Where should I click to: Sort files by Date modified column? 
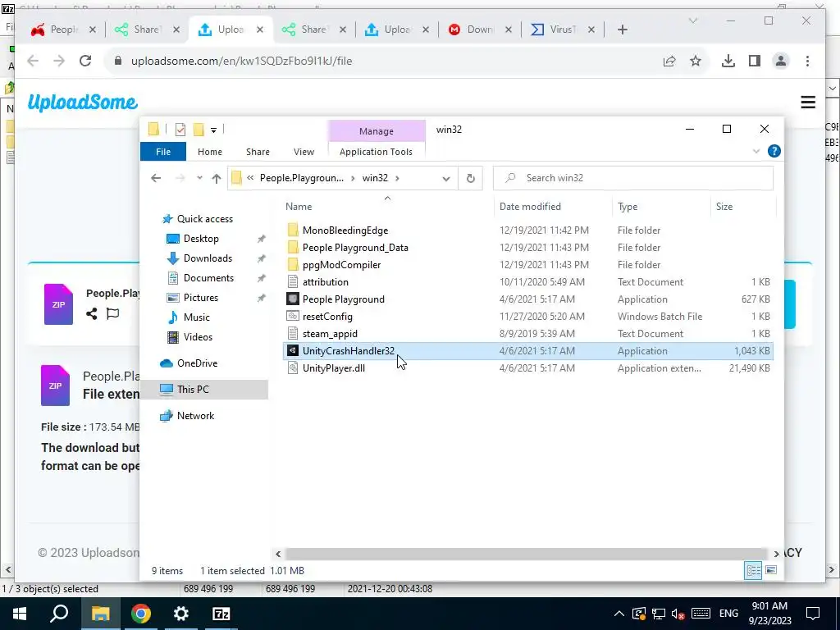(x=530, y=206)
